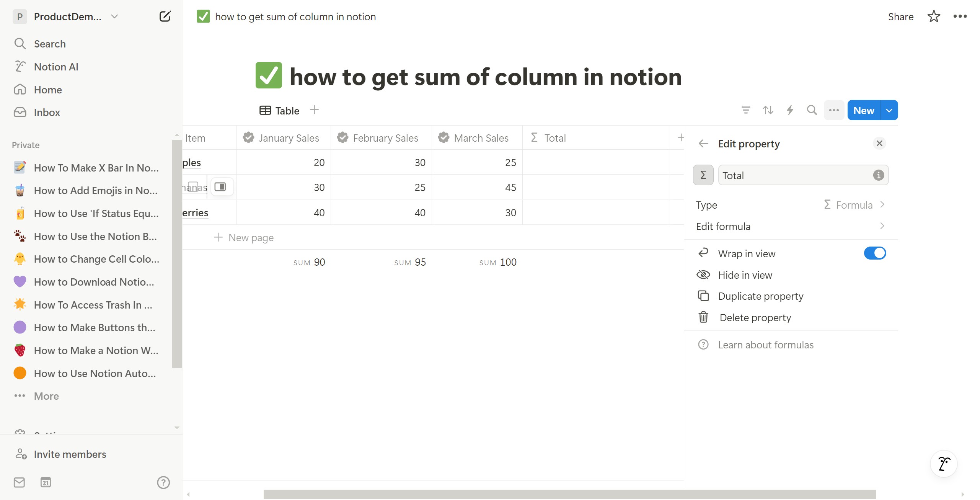This screenshot has height=500, width=980.
Task: Open the calendar icon at sidebar bottom
Action: pos(46,482)
